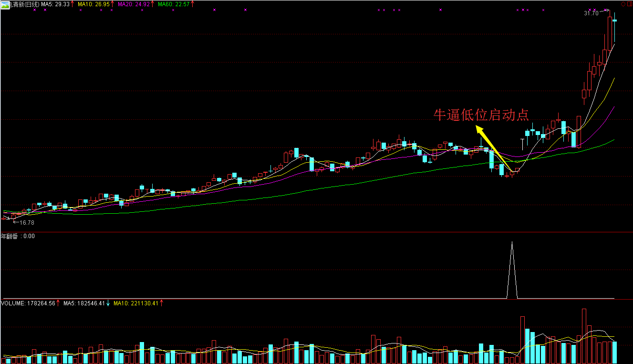Screen dimensions: 633x364
Task: Click the cyan down arrow after volume MA5
Action: pos(108,303)
